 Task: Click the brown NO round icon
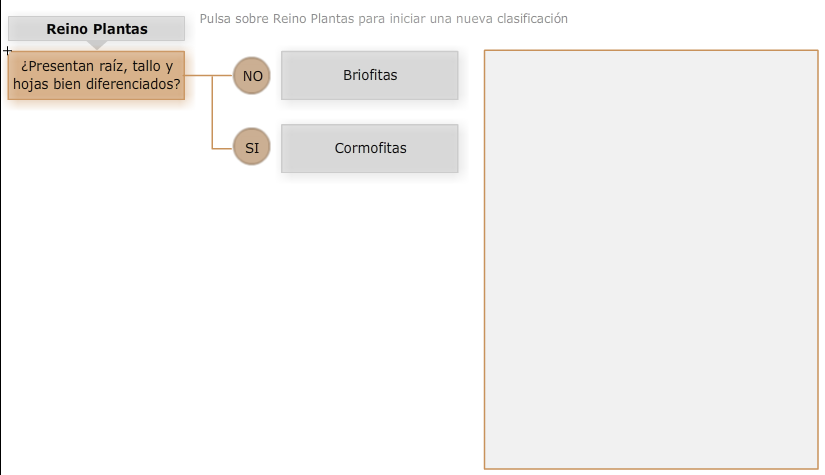(x=252, y=75)
